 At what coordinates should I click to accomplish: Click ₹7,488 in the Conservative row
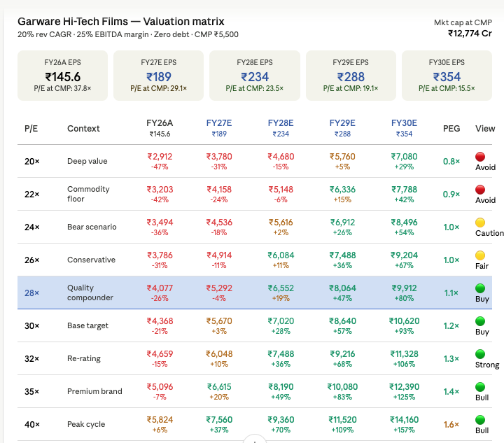click(342, 255)
